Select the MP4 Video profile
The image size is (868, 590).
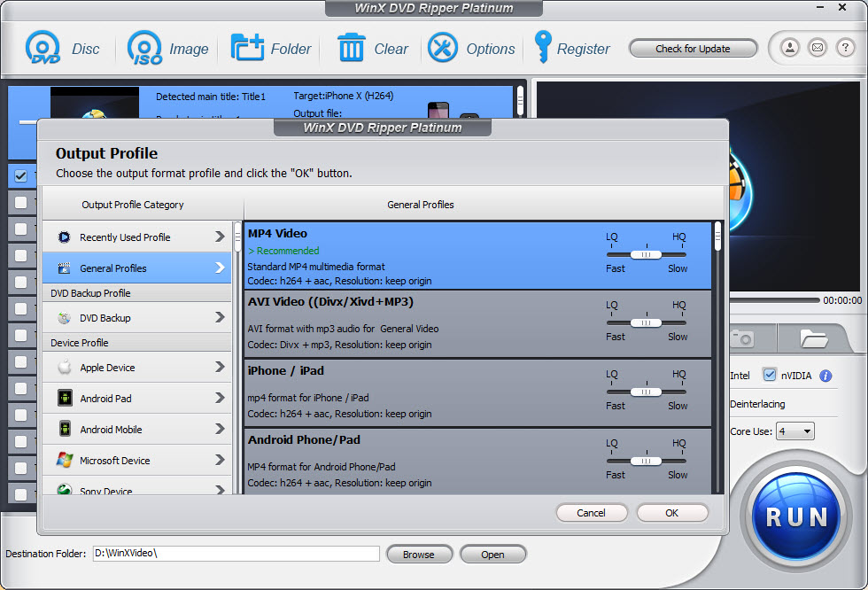point(477,256)
